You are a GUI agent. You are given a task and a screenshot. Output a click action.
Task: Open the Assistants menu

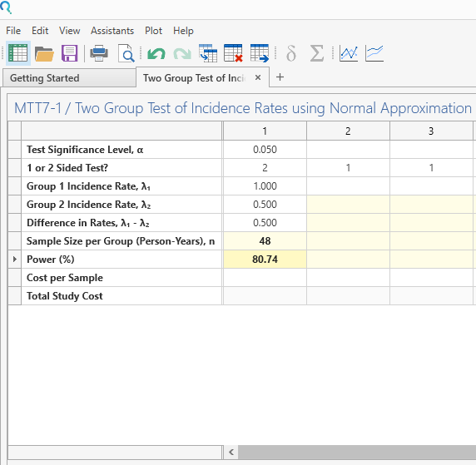click(x=112, y=31)
